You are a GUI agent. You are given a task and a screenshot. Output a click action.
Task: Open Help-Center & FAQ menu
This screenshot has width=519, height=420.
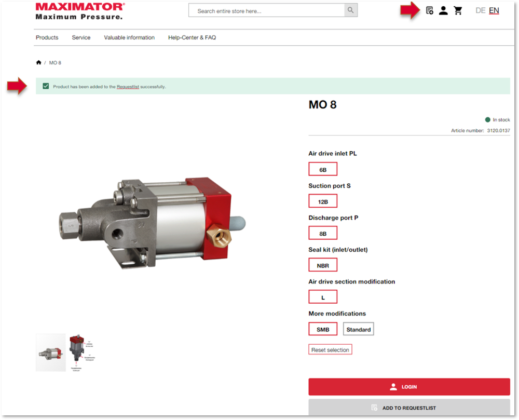pos(192,37)
